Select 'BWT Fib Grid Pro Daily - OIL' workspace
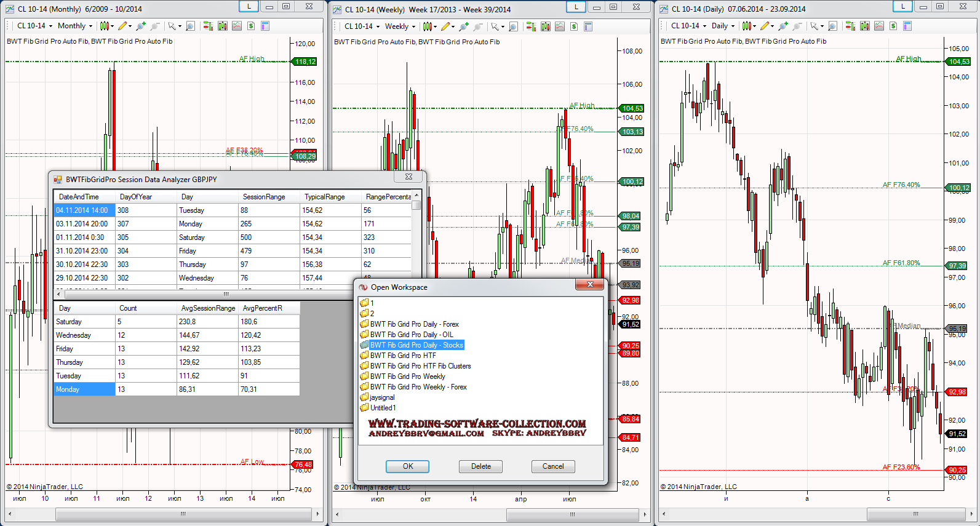The width and height of the screenshot is (980, 526). [x=411, y=335]
